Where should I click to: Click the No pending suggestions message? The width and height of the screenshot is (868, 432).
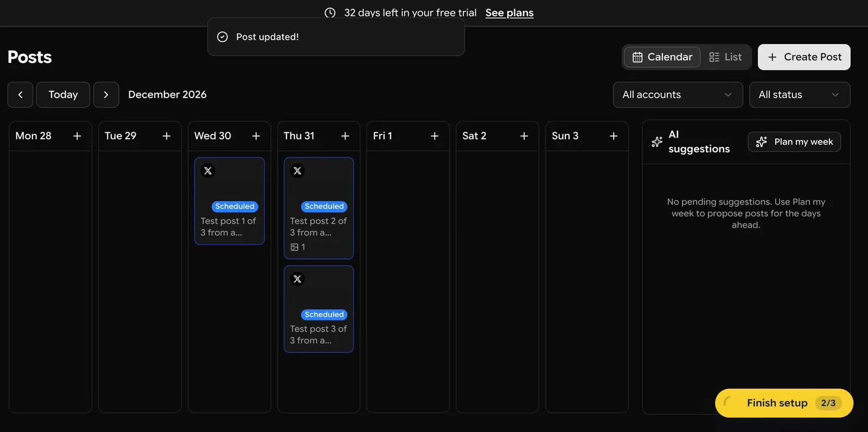(x=746, y=214)
